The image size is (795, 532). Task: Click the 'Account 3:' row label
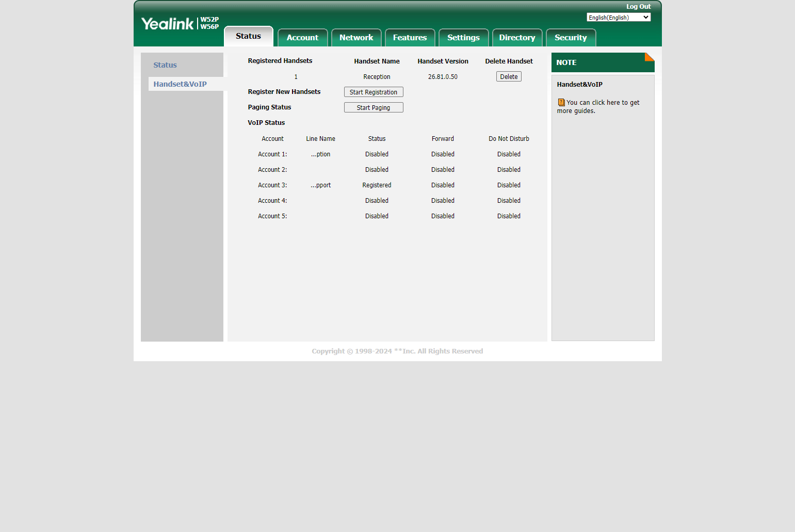click(273, 185)
